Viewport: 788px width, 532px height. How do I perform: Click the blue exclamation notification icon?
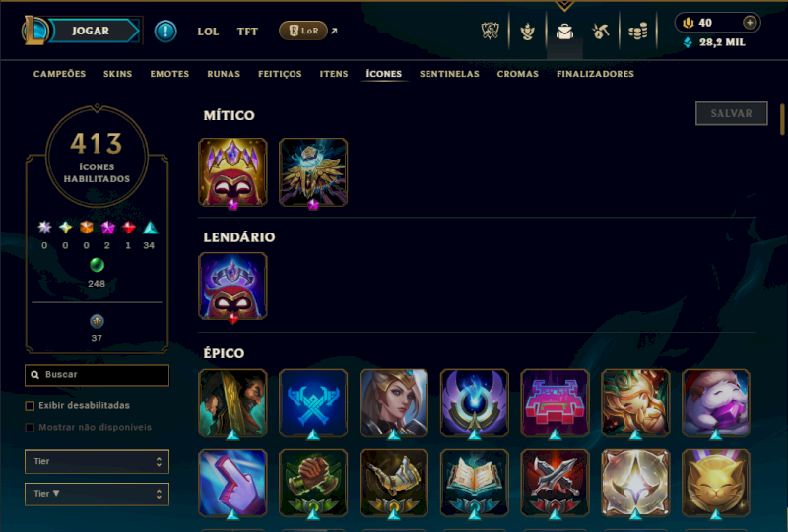[165, 32]
